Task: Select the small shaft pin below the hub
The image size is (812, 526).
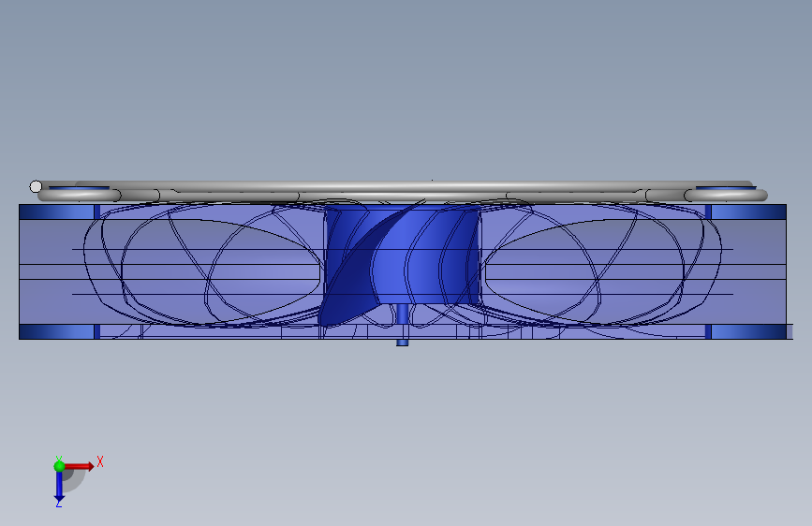Action: point(403,325)
